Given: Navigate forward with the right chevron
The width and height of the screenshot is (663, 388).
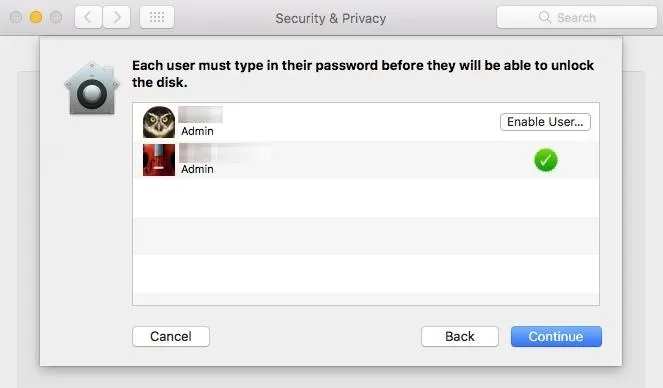Looking at the screenshot, I should click(x=117, y=17).
